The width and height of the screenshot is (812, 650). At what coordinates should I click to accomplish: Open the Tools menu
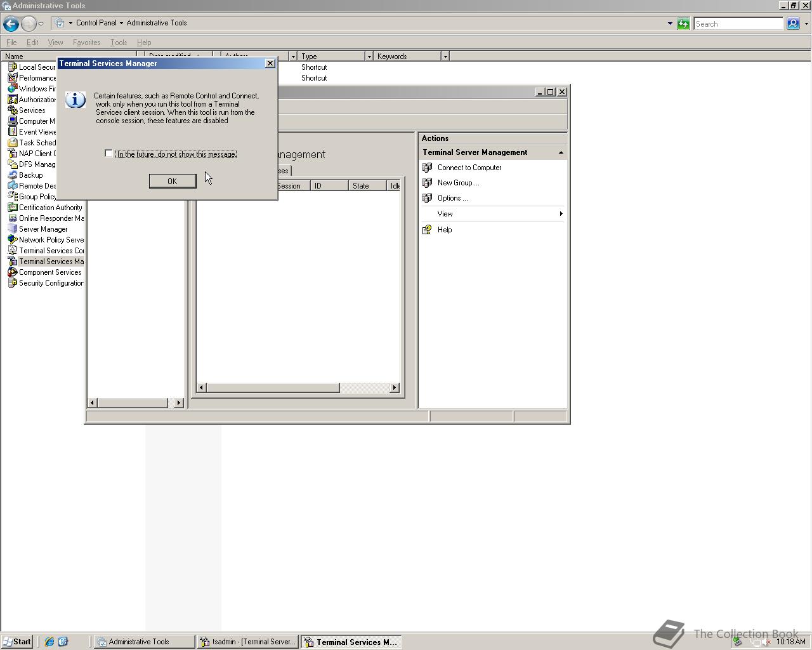[x=119, y=43]
